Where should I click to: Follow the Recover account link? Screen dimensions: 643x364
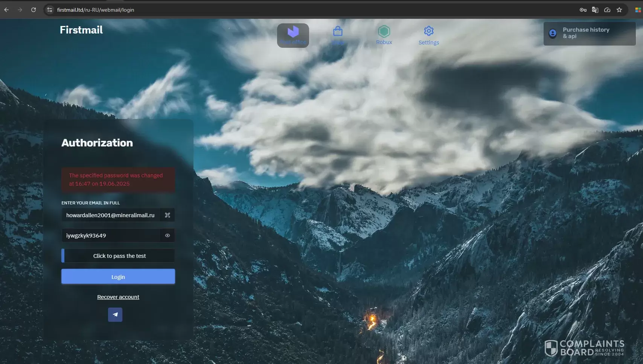[118, 297]
